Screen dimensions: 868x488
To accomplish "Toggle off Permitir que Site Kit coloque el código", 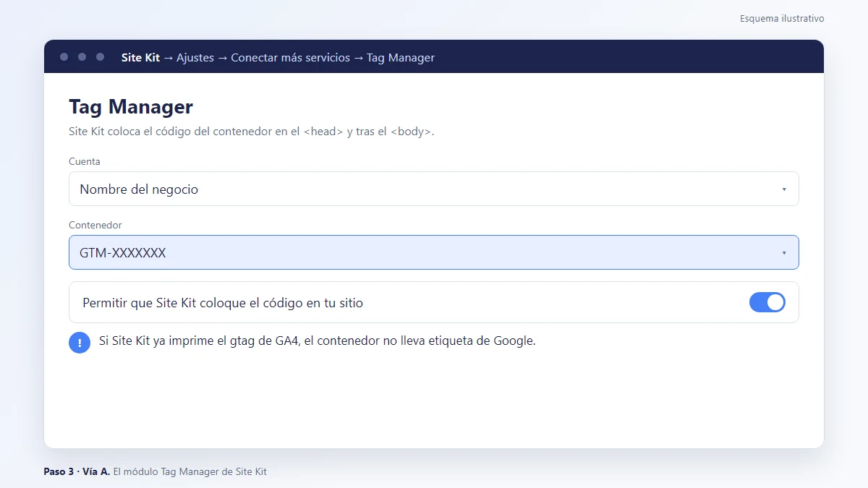I will [767, 302].
